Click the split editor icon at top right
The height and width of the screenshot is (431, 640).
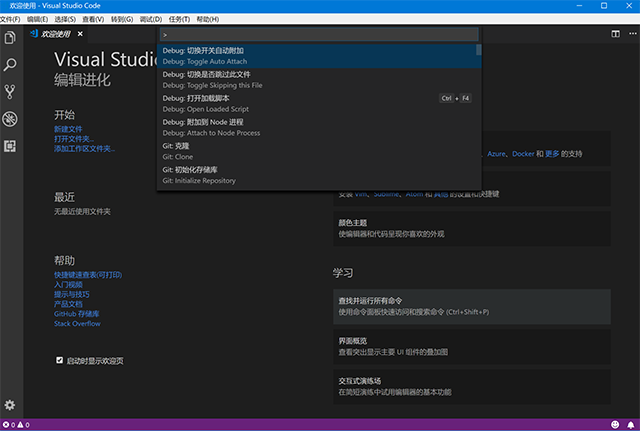[x=615, y=34]
